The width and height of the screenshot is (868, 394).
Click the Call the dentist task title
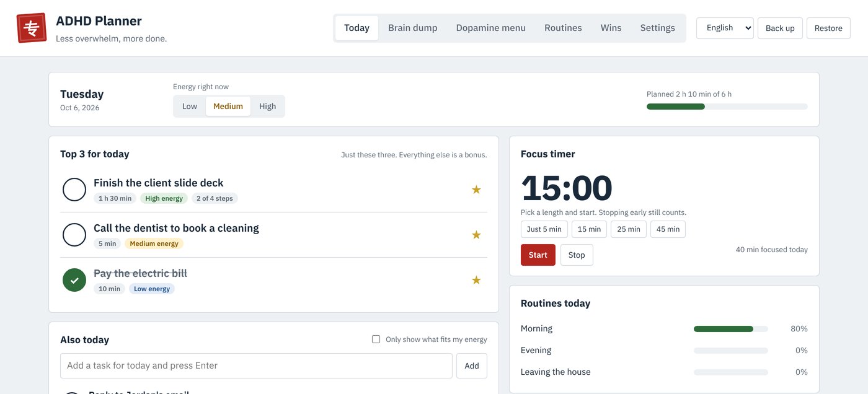coord(176,228)
